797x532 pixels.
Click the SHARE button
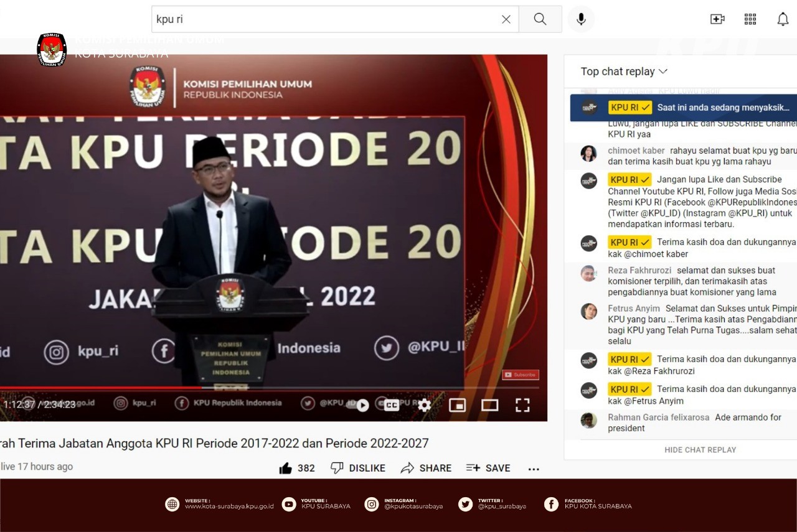pos(427,468)
